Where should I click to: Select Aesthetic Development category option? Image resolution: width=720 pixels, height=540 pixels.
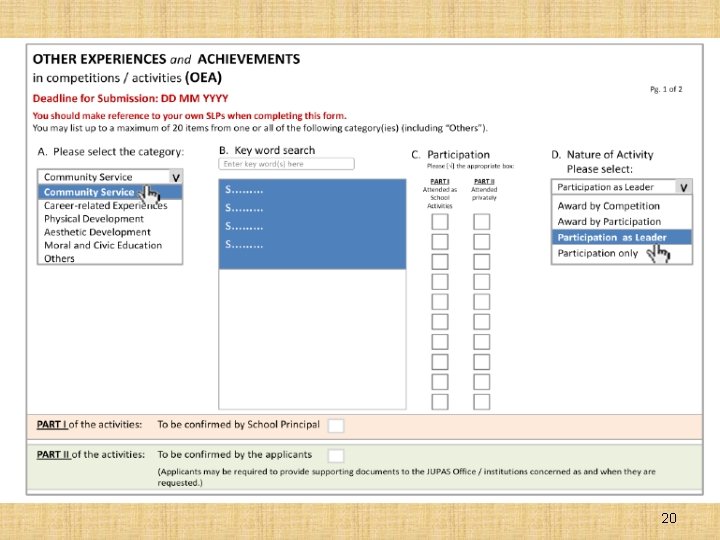tap(97, 232)
